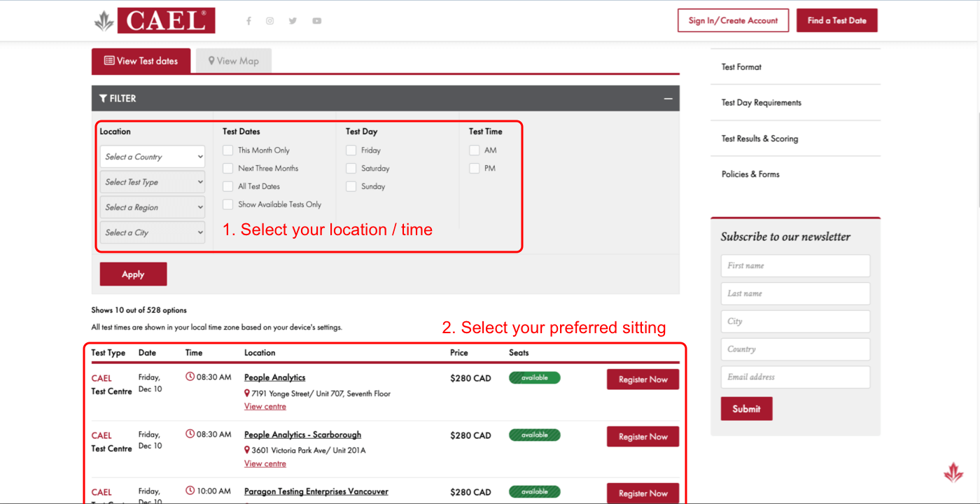
Task: Click the Sign In/Create Account button
Action: click(x=733, y=20)
